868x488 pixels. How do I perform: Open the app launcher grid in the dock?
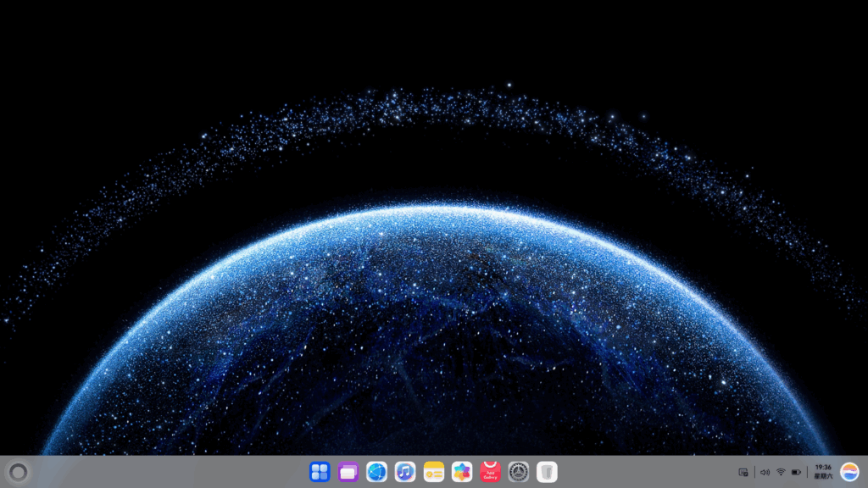[x=320, y=472]
